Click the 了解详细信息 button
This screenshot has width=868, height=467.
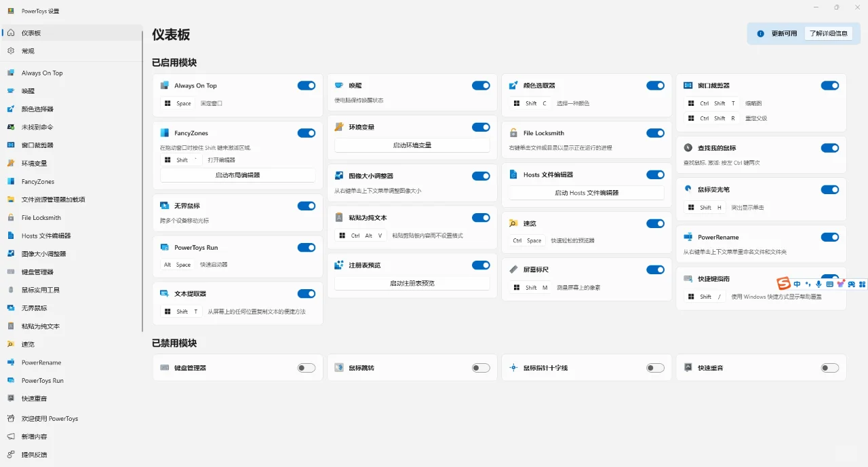pos(829,33)
